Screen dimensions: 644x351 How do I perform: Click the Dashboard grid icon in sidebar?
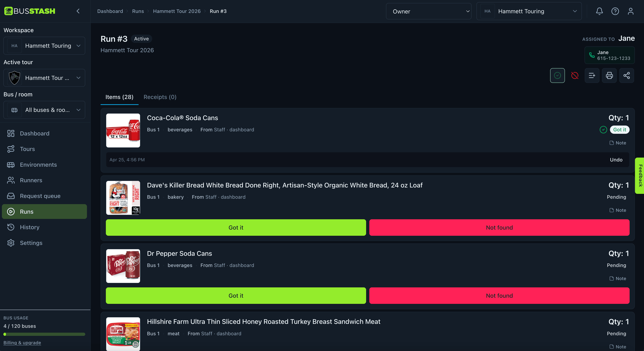[x=11, y=133]
